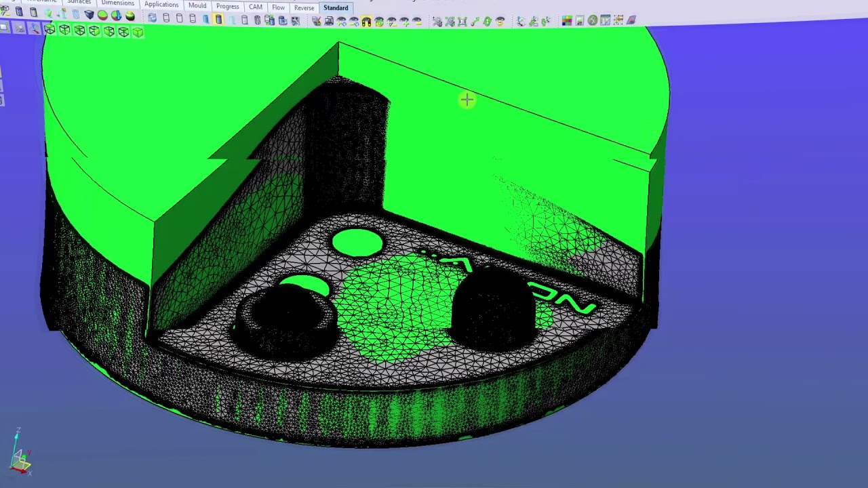Click the green frame with corner handles icon
868x488 pixels.
(x=462, y=21)
